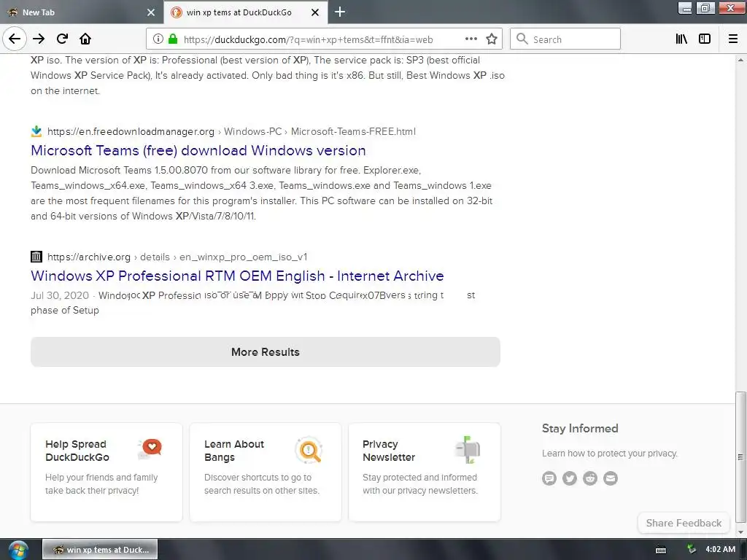Viewport: 747px width, 560px height.
Task: Click Share Feedback button
Action: (684, 523)
